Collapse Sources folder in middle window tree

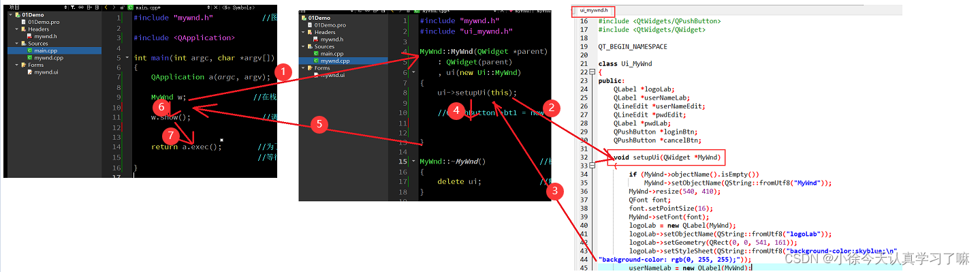pyautogui.click(x=302, y=46)
